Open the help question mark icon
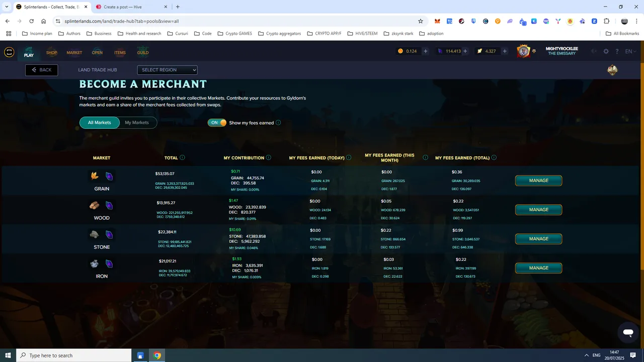Image resolution: width=644 pixels, height=362 pixels. 617,51
